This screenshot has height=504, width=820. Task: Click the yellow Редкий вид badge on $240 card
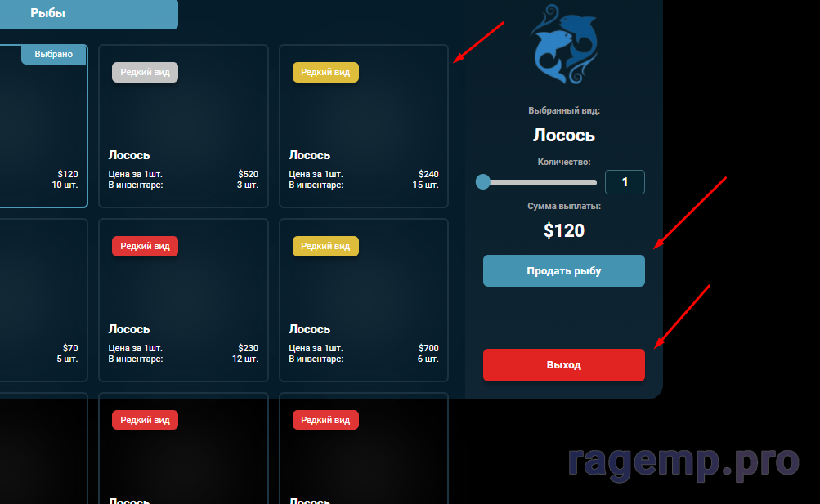tap(325, 72)
